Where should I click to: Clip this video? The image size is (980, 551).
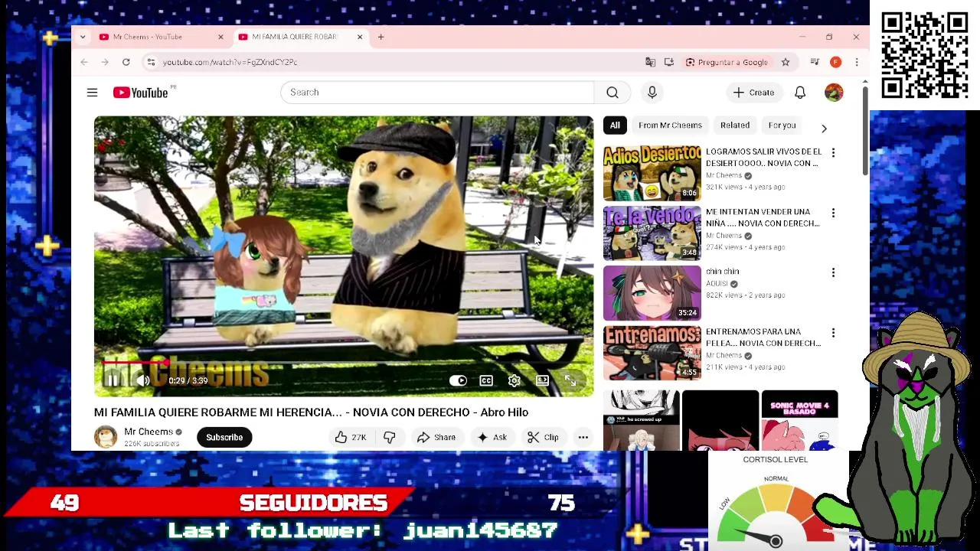(x=543, y=438)
